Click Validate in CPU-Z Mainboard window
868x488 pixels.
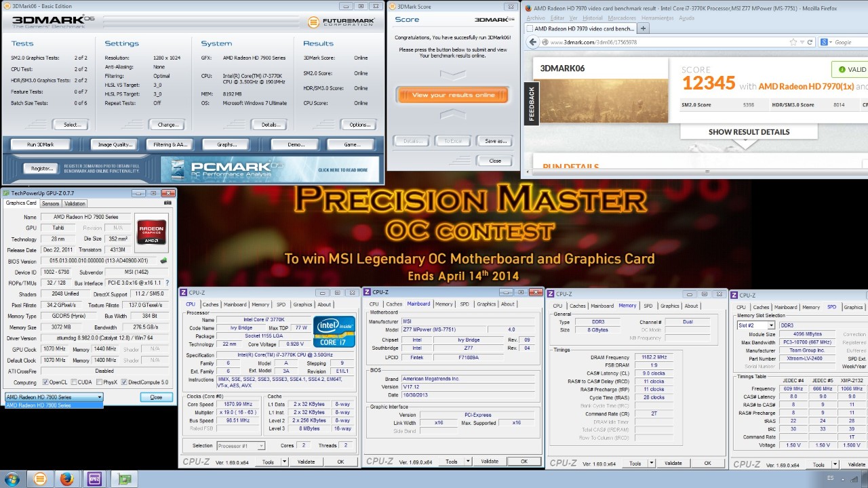pyautogui.click(x=490, y=462)
